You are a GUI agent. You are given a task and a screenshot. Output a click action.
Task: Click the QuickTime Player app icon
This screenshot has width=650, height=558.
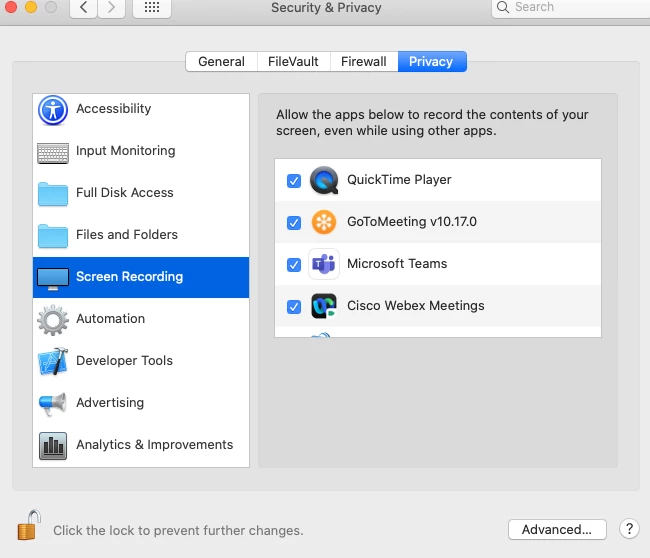click(324, 180)
